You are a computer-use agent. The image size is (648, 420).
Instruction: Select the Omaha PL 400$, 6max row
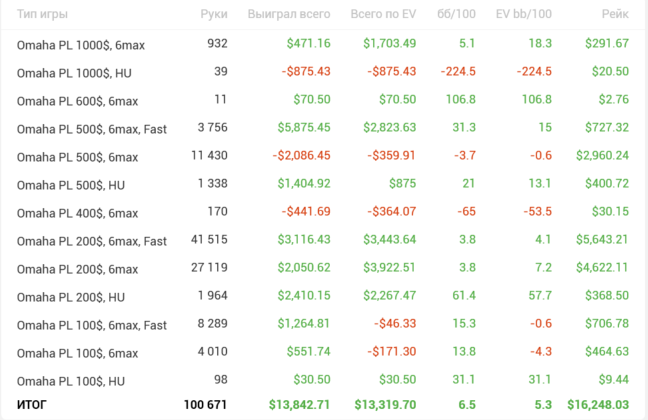click(324, 212)
